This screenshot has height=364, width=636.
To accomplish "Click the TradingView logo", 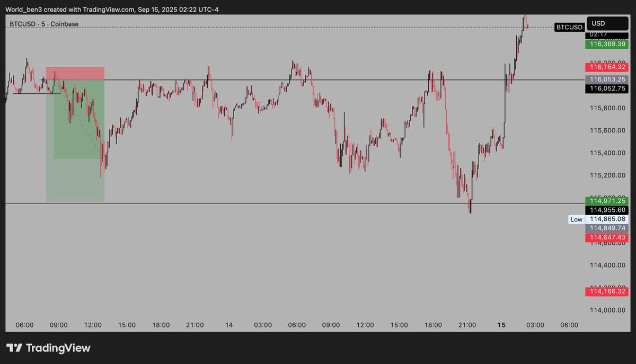I will (x=48, y=348).
